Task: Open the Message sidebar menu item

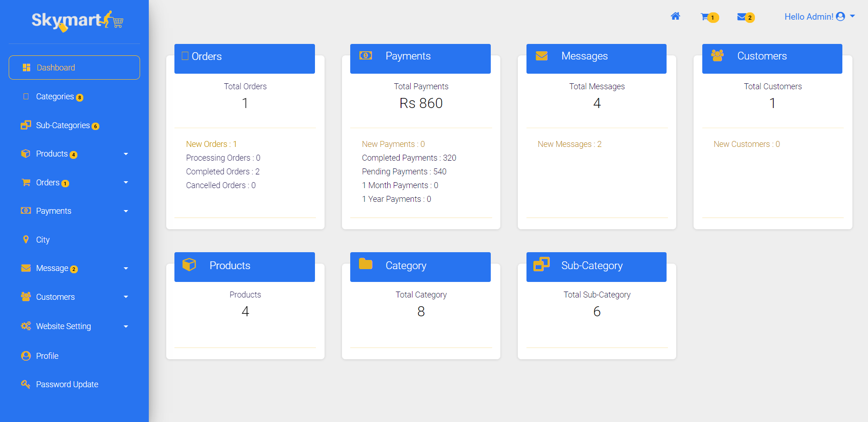Action: pos(52,268)
